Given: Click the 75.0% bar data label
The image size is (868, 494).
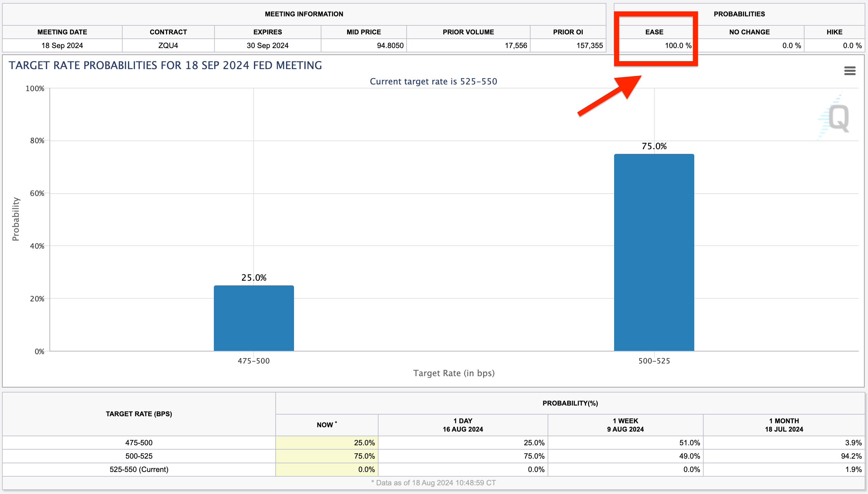Looking at the screenshot, I should click(x=654, y=146).
